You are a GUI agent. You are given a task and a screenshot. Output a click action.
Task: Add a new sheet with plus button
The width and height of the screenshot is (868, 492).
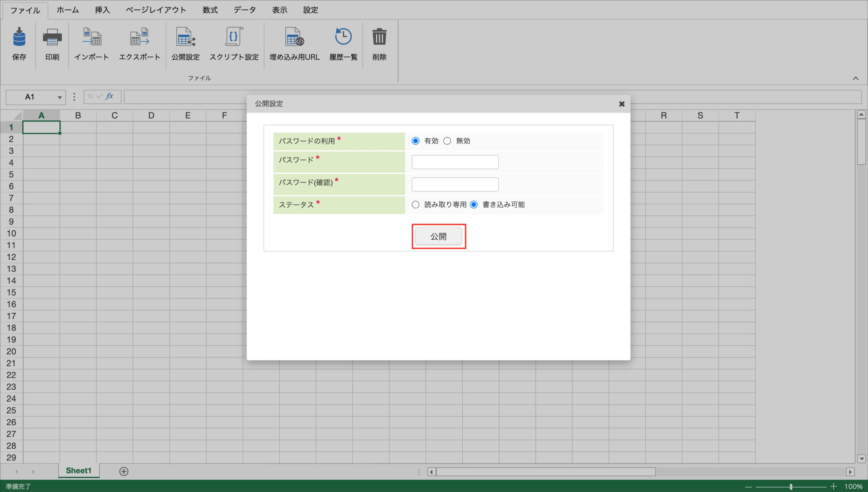(124, 471)
